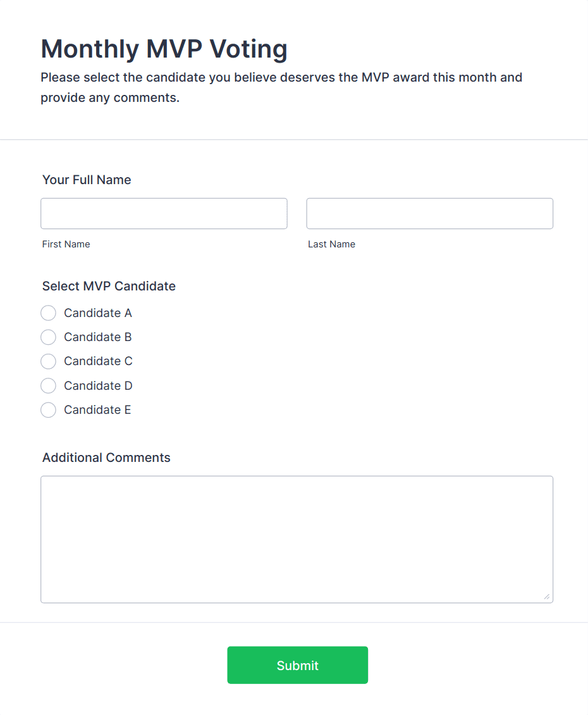Viewport: 588px width, 715px height.
Task: Click the 'Candidate E' label text
Action: click(97, 410)
